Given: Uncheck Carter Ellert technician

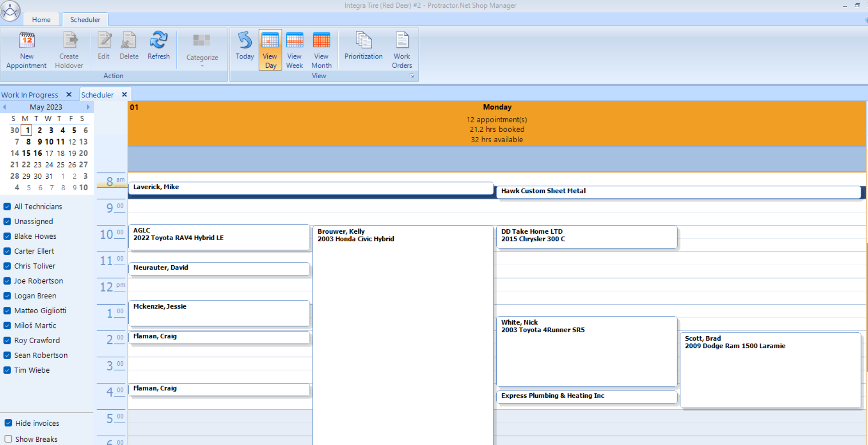Looking at the screenshot, I should click(7, 251).
